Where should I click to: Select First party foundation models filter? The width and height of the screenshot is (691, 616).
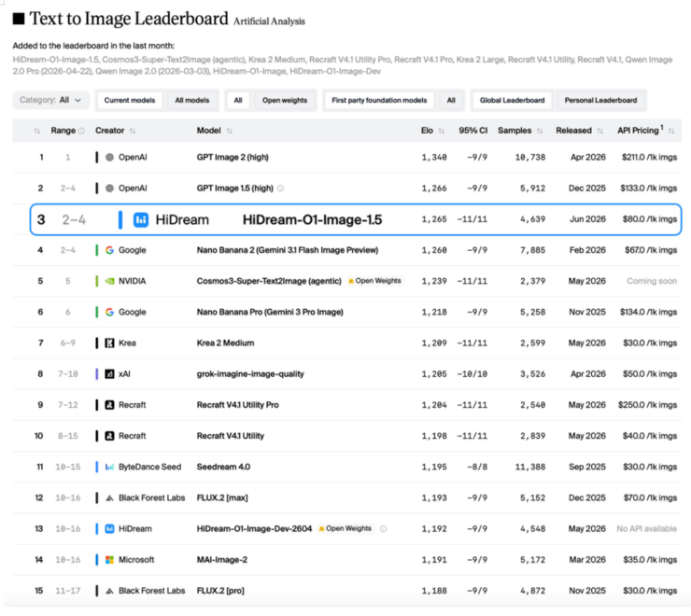(x=379, y=101)
